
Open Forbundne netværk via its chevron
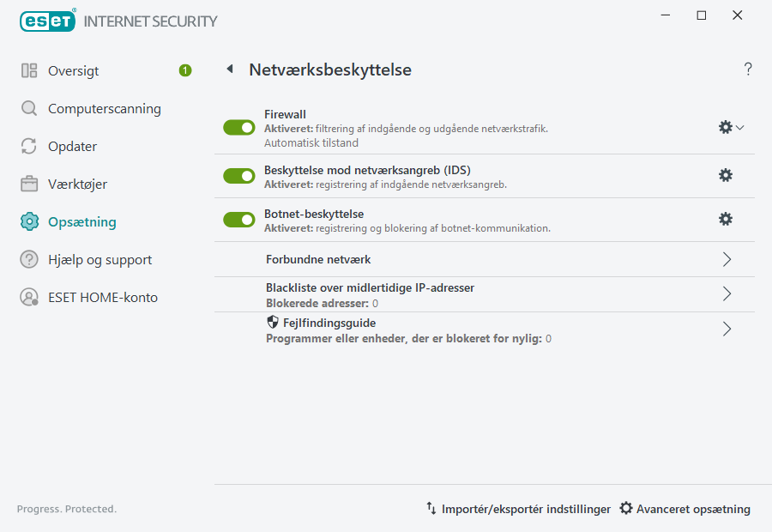pyautogui.click(x=727, y=258)
